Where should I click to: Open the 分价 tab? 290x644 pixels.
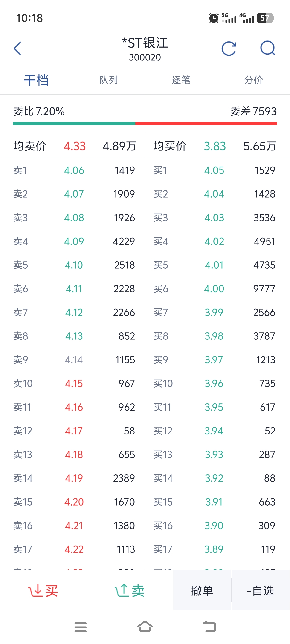click(253, 80)
